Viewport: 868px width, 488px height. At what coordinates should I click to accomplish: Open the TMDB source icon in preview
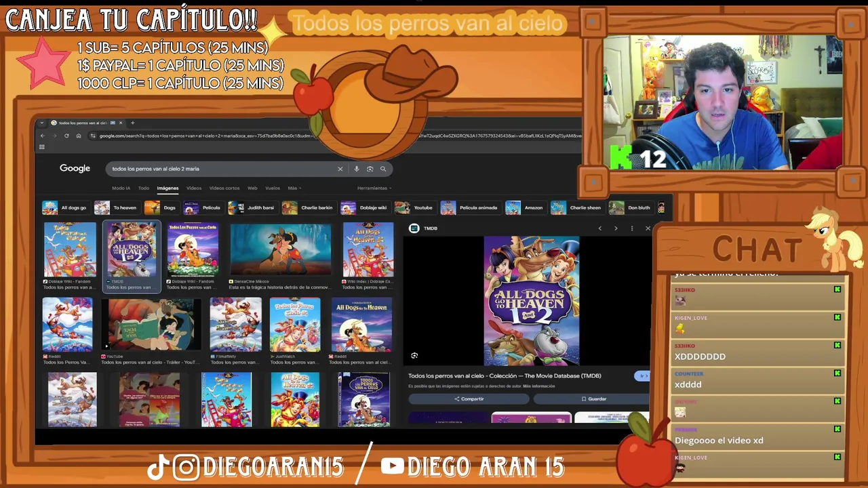pos(414,228)
